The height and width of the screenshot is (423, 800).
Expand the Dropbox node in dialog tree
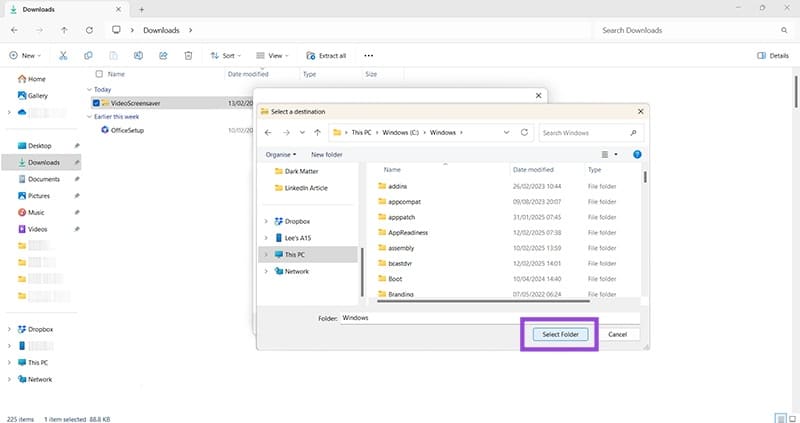265,221
